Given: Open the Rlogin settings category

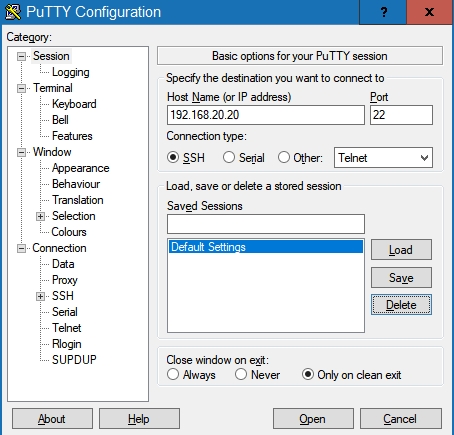Looking at the screenshot, I should coord(67,344).
